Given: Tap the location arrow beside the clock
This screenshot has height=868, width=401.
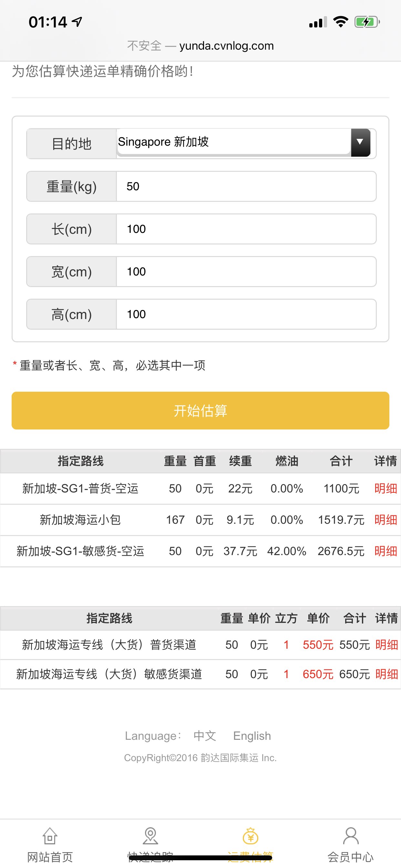Looking at the screenshot, I should (x=77, y=22).
